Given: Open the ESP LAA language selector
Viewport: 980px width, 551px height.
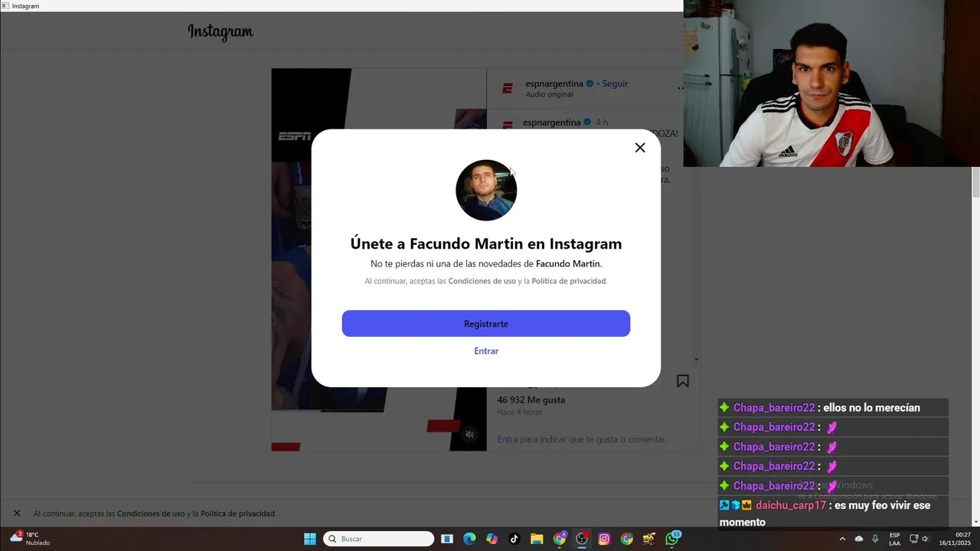Looking at the screenshot, I should pos(894,539).
